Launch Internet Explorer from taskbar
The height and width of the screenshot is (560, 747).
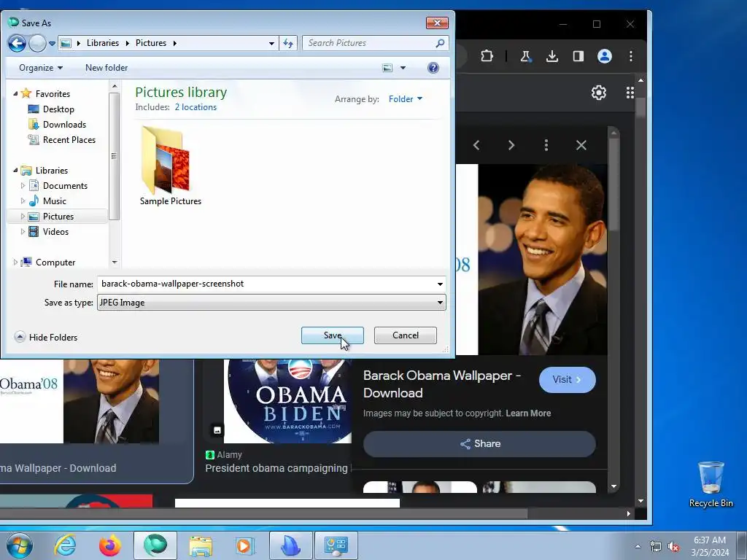(x=65, y=545)
